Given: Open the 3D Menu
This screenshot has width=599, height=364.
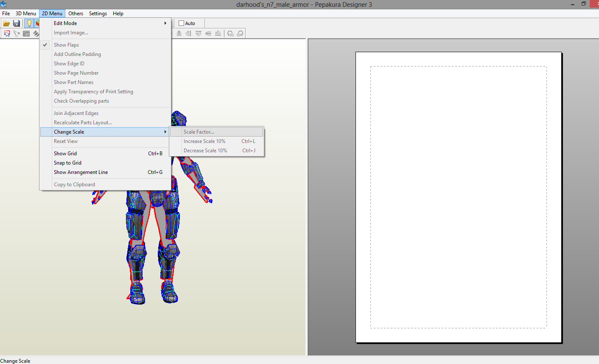Looking at the screenshot, I should [x=26, y=14].
